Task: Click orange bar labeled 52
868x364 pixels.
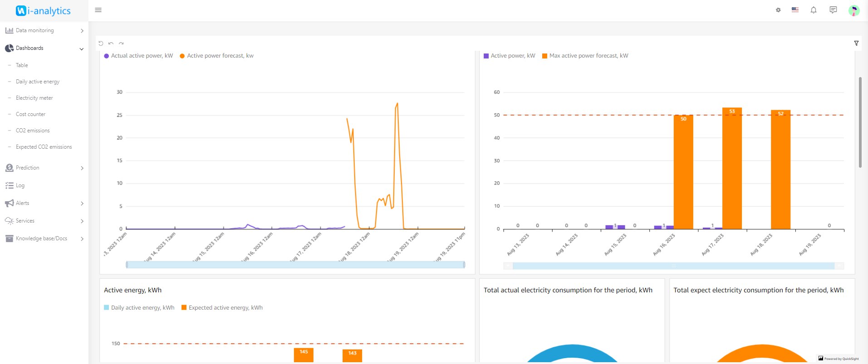Action: click(780, 170)
